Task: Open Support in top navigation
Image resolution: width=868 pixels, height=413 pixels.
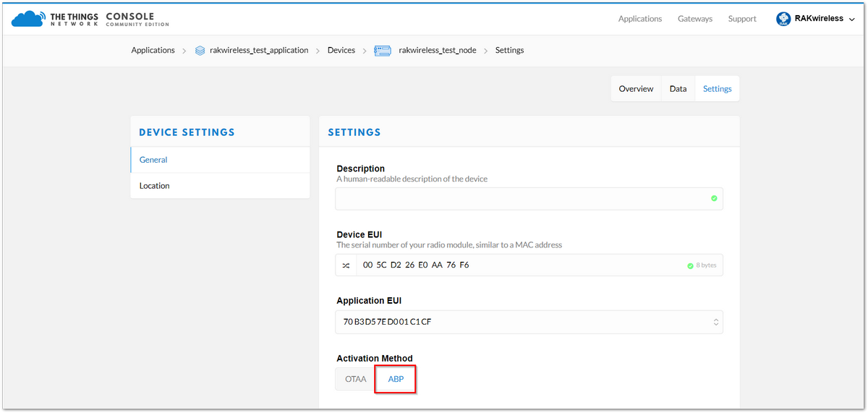Action: coord(742,19)
